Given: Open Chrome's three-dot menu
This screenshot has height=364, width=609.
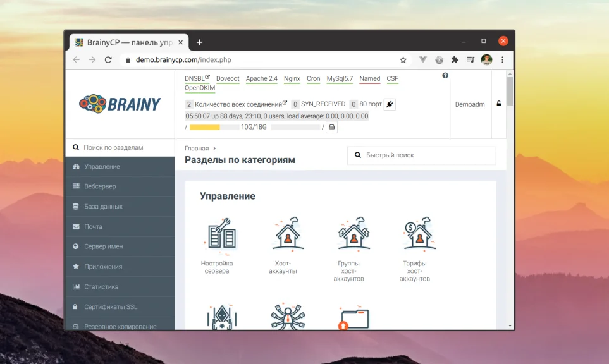Looking at the screenshot, I should click(x=501, y=59).
